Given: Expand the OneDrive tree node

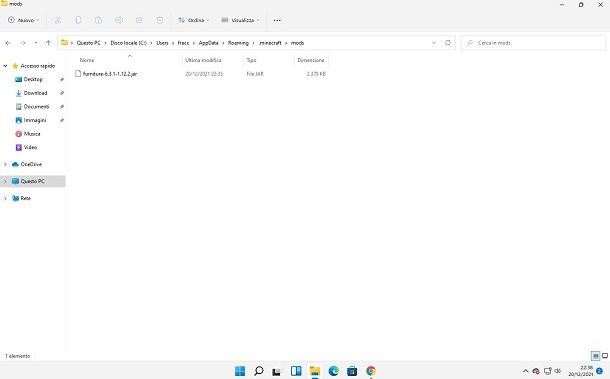Looking at the screenshot, I should tap(5, 165).
